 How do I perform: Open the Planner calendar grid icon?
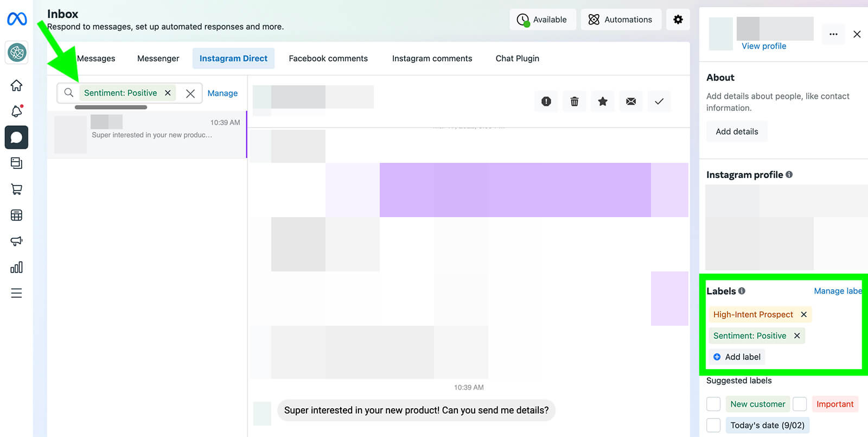click(17, 215)
